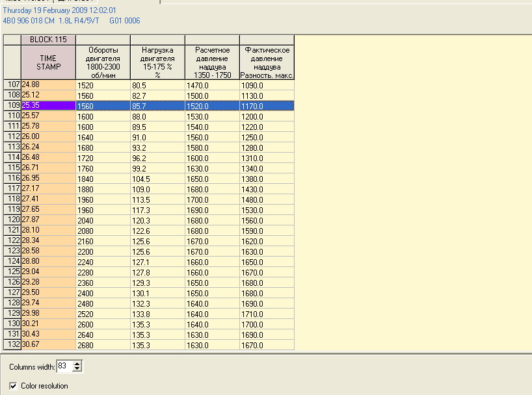The width and height of the screenshot is (532, 395).
Task: Click timestamp cell 27.17
Action: point(49,189)
